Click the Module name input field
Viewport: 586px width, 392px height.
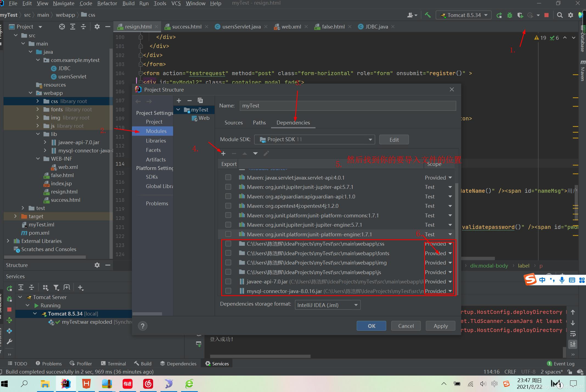[x=348, y=105]
